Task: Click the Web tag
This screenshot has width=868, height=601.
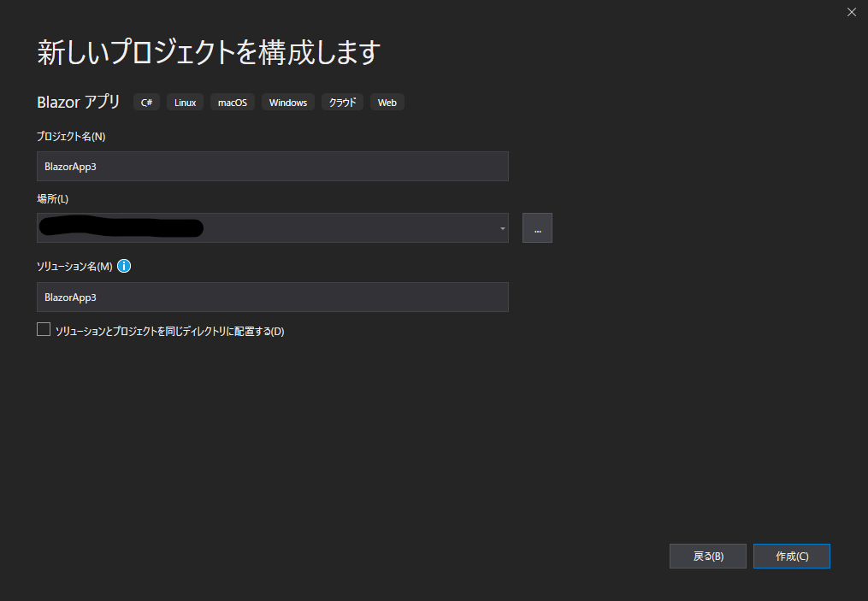Action: (x=387, y=103)
